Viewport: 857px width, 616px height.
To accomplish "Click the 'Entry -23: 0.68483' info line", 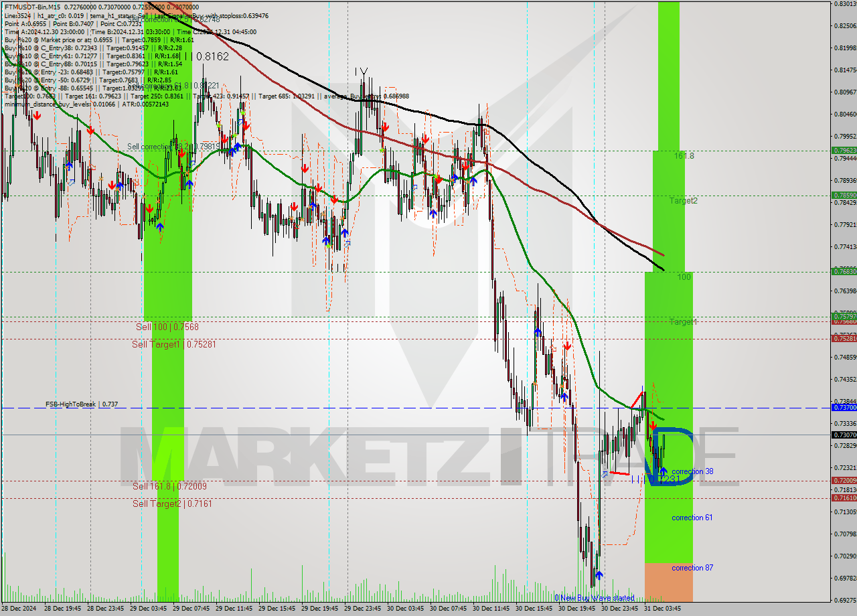I will coord(90,72).
